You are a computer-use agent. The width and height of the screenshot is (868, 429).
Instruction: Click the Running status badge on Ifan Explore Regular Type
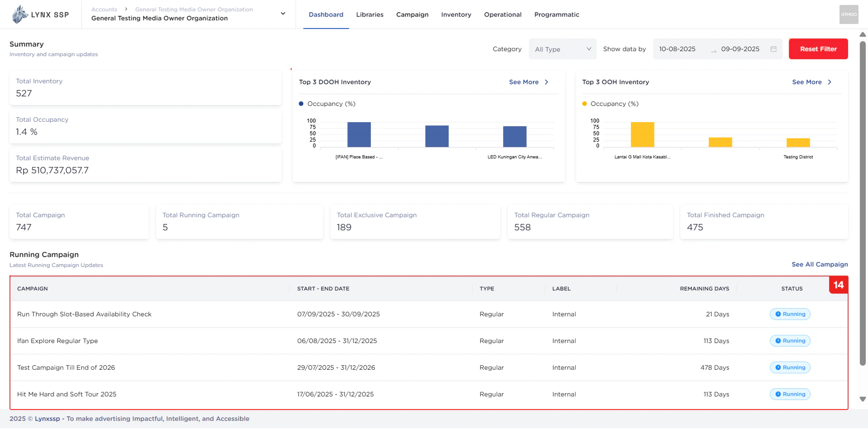790,341
